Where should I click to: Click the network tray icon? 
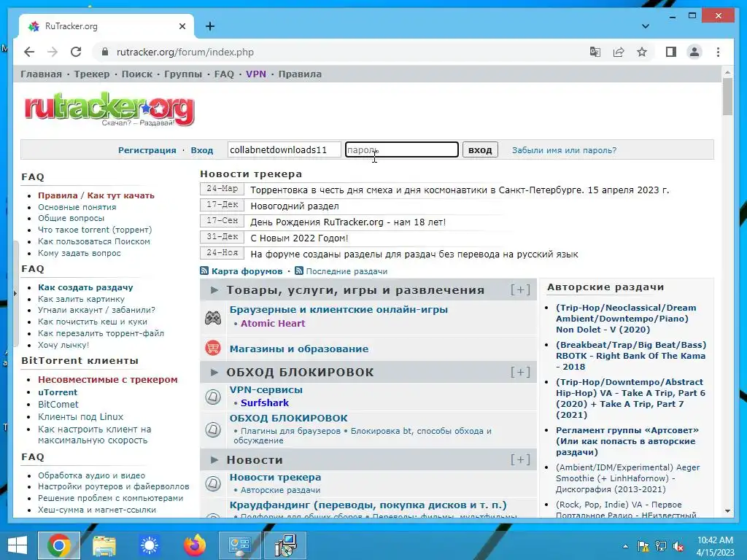pyautogui.click(x=661, y=546)
